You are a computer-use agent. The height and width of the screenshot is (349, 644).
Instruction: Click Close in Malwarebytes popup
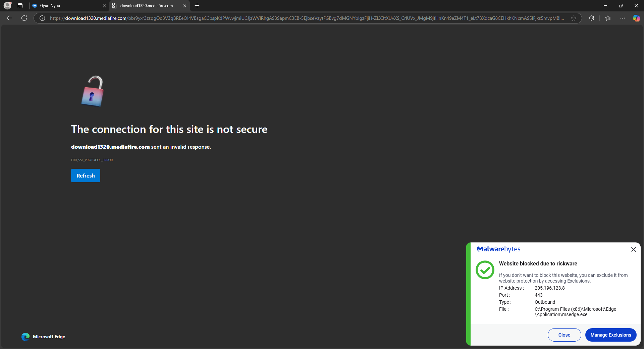coord(564,335)
